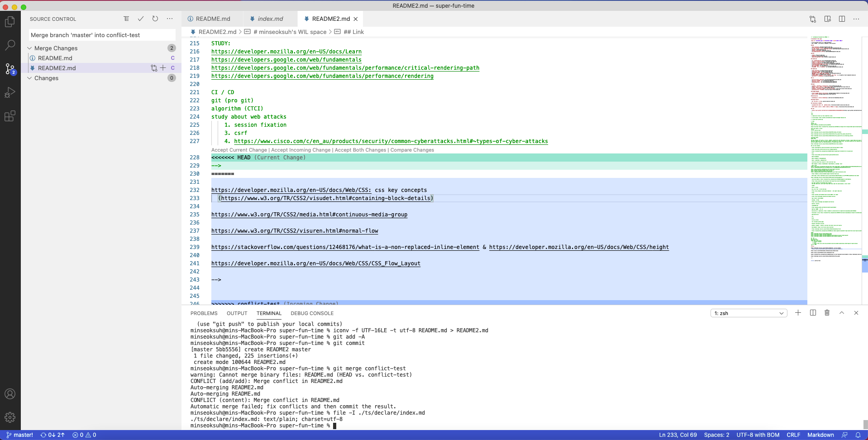868x440 pixels.
Task: Open the Run and Debug view
Action: tap(10, 92)
